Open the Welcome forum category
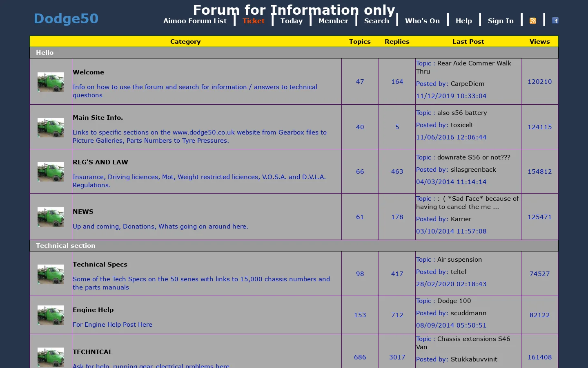 [x=88, y=72]
